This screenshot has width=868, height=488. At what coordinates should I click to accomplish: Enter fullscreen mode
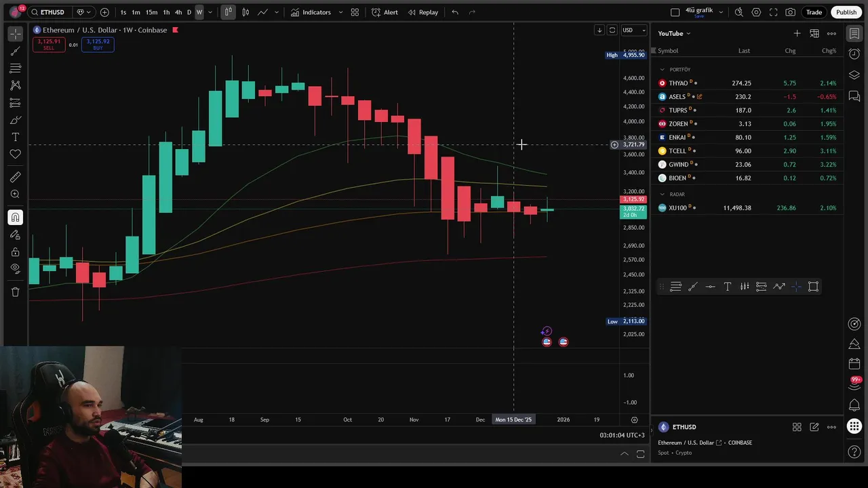[x=773, y=12]
